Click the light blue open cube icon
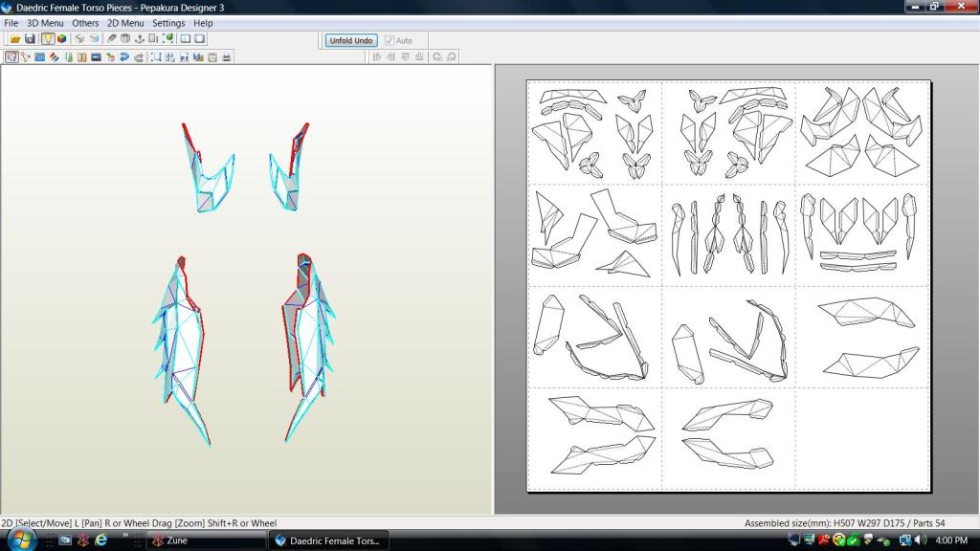Viewport: 980px width, 551px height. 95,38
